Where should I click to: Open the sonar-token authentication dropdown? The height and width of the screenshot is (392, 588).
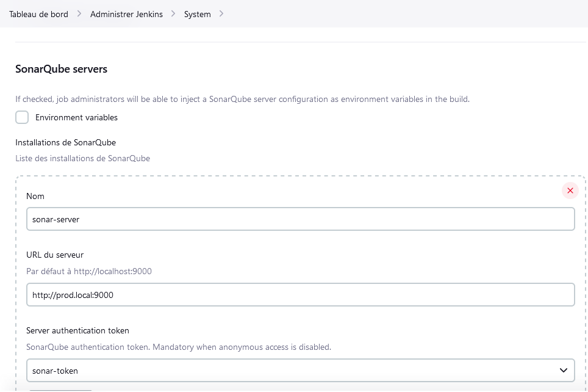pyautogui.click(x=300, y=371)
